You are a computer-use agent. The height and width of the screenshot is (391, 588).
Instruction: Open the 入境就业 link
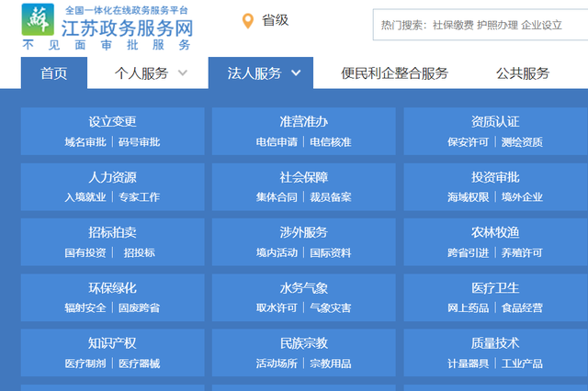(85, 197)
